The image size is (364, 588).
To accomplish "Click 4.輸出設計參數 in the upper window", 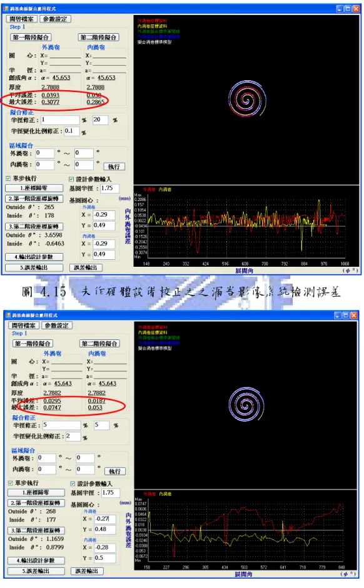I will [34, 257].
